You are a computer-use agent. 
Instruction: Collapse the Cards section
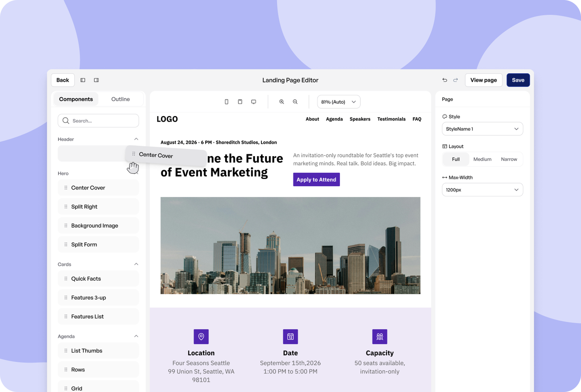(x=136, y=264)
